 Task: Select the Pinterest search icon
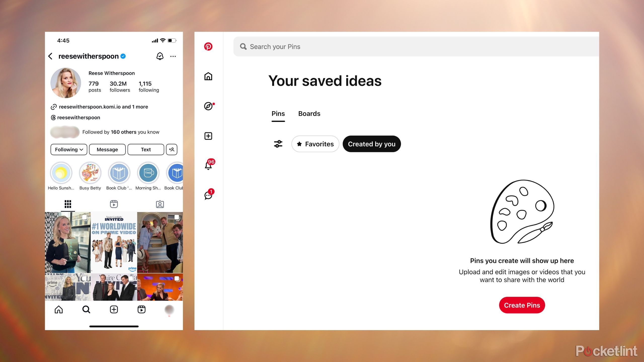tap(243, 46)
